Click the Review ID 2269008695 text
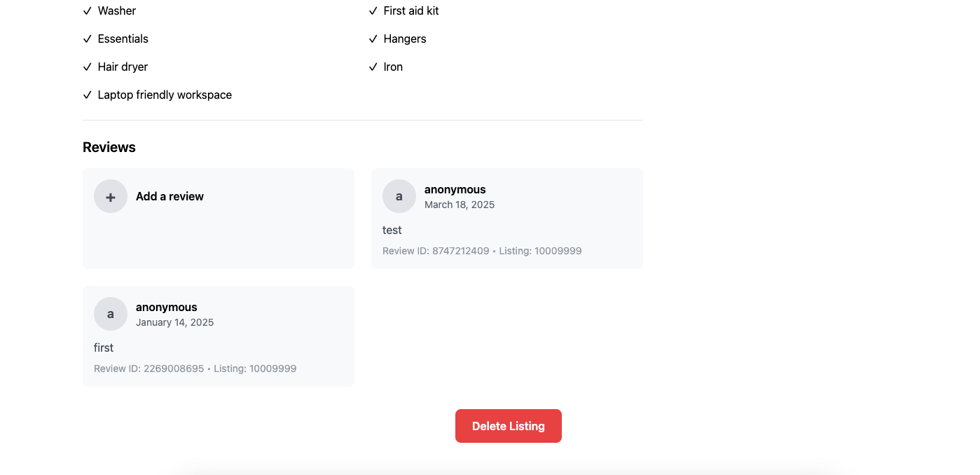This screenshot has height=475, width=980. (x=149, y=369)
